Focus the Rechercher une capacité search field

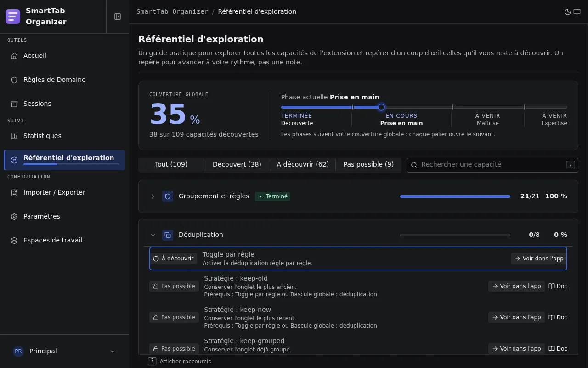(x=492, y=165)
